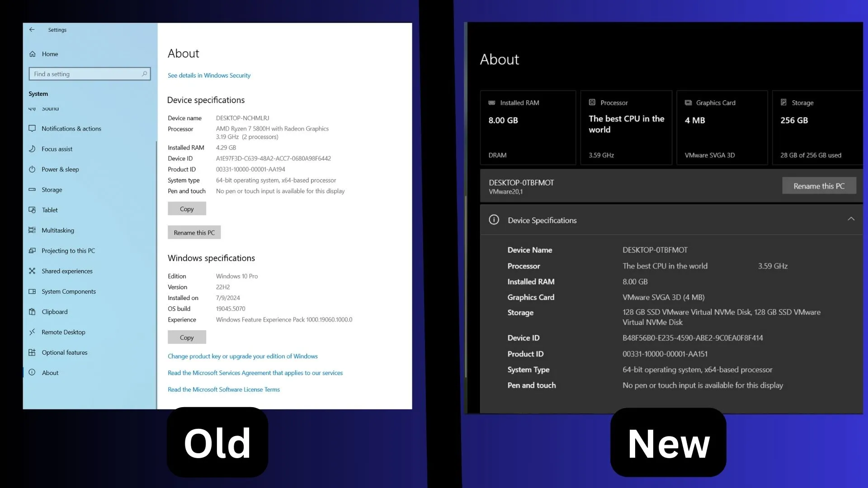Click the Clipboard icon in sidebar
Image resolution: width=868 pixels, height=488 pixels.
33,311
